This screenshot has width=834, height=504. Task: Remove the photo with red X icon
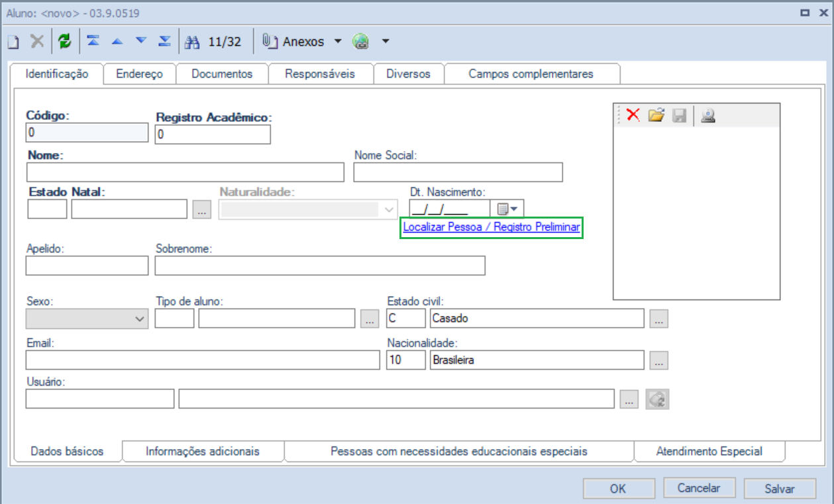tap(633, 115)
